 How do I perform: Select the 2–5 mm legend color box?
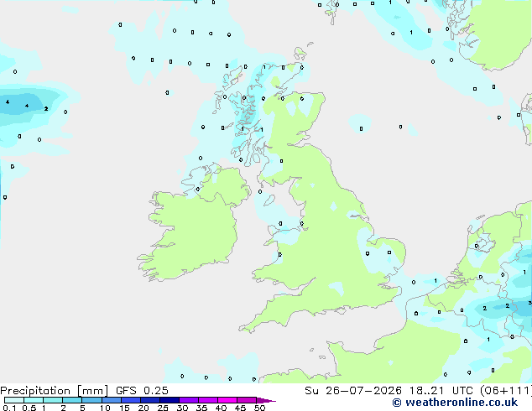click(x=72, y=400)
